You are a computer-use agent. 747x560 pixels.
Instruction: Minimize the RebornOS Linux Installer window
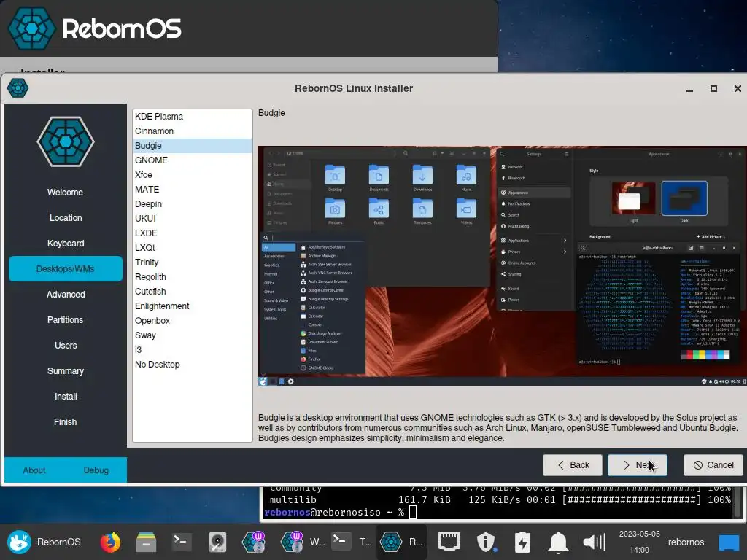[x=689, y=88]
